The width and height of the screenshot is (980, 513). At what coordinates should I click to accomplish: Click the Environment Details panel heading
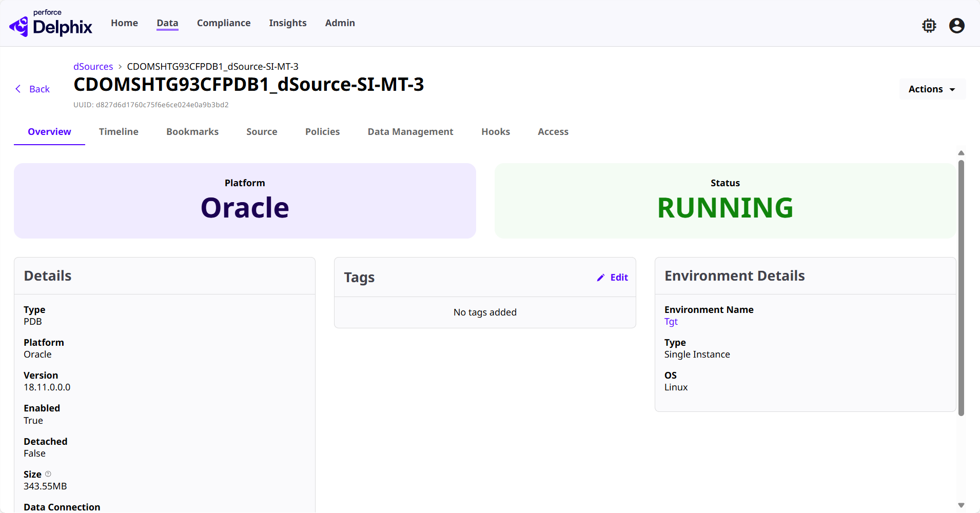coord(734,276)
